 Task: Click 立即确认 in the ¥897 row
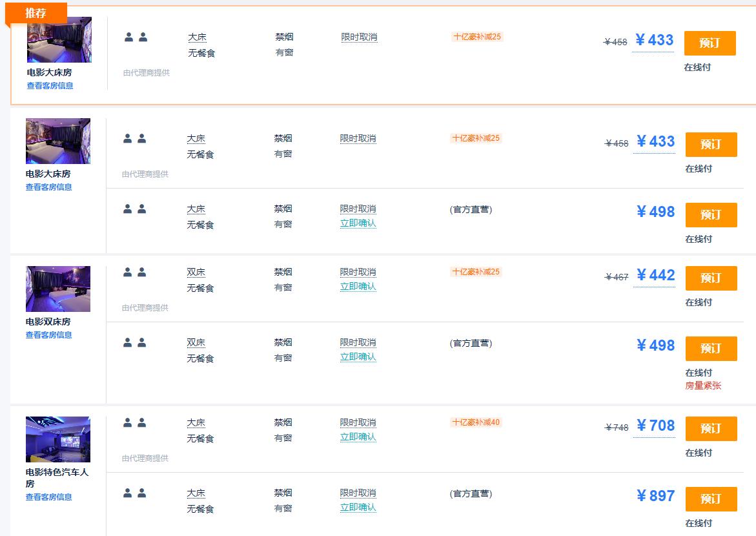[x=358, y=508]
